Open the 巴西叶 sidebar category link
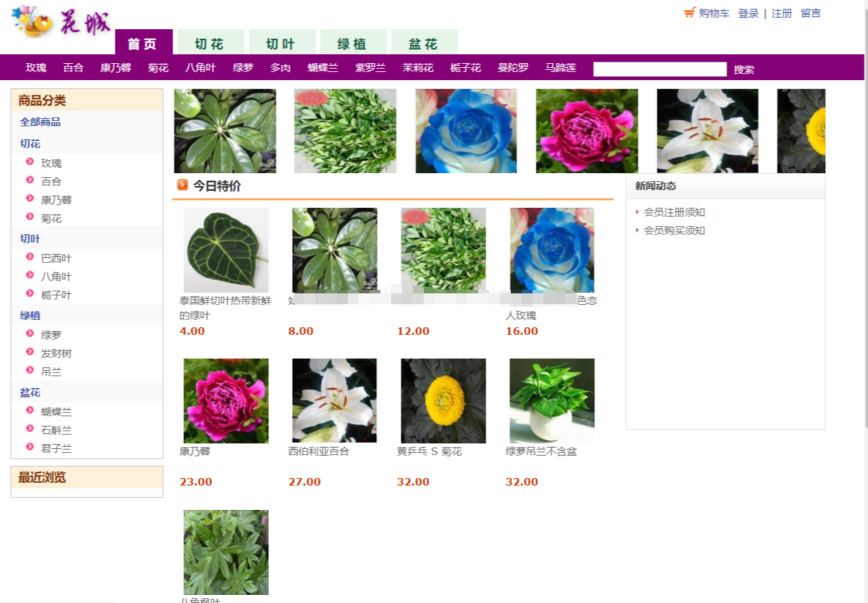Image resolution: width=868 pixels, height=603 pixels. point(56,259)
